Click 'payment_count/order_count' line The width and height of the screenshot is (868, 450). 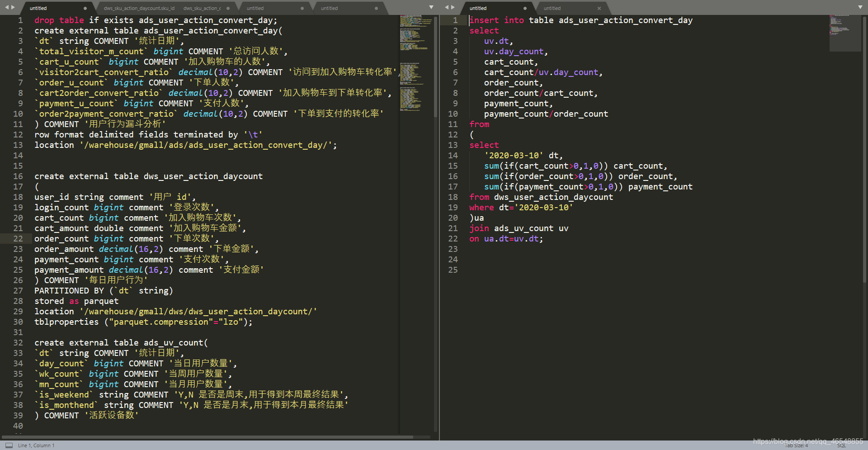pyautogui.click(x=546, y=114)
